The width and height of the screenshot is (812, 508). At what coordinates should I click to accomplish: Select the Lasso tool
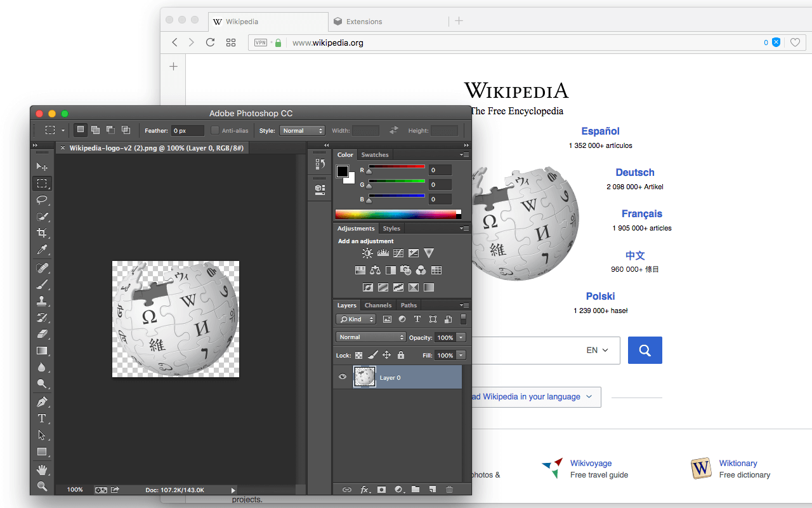[42, 200]
